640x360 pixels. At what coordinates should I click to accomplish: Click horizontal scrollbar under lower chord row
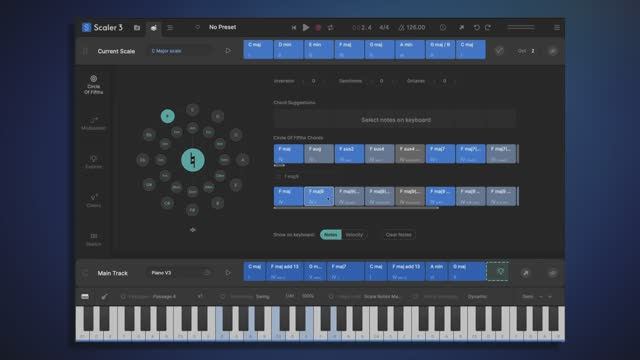coord(356,208)
